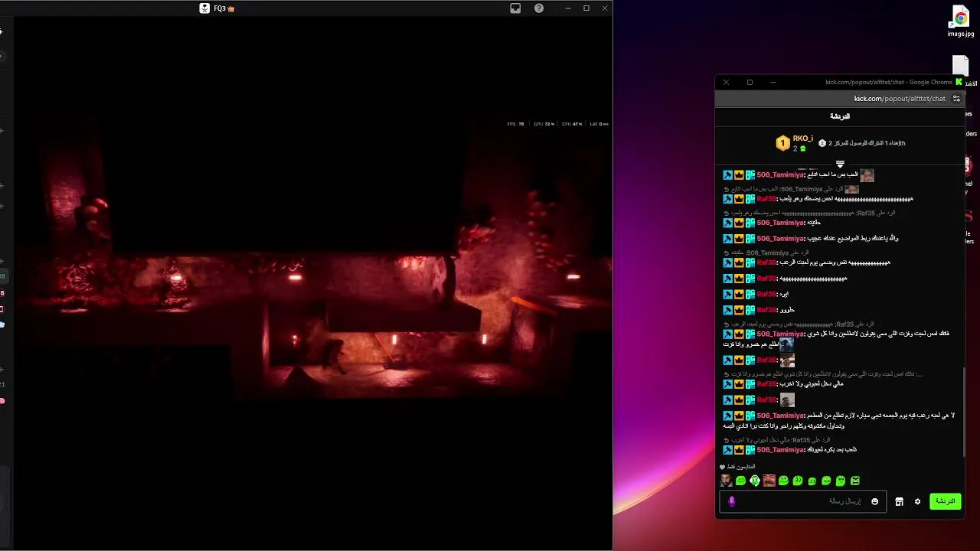Viewport: 980px width, 551px height.
Task: Expand the leaderboard chevron under RKO_i
Action: click(x=840, y=165)
